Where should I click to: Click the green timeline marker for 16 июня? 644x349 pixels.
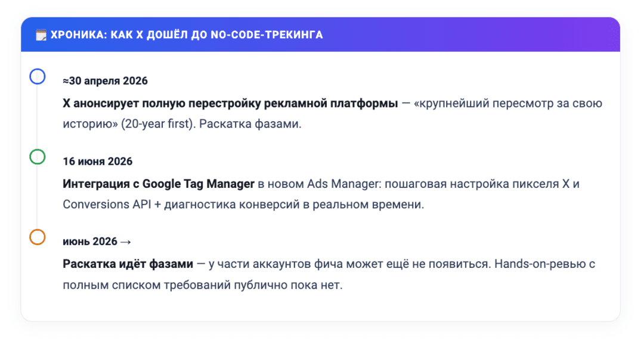[x=38, y=157]
